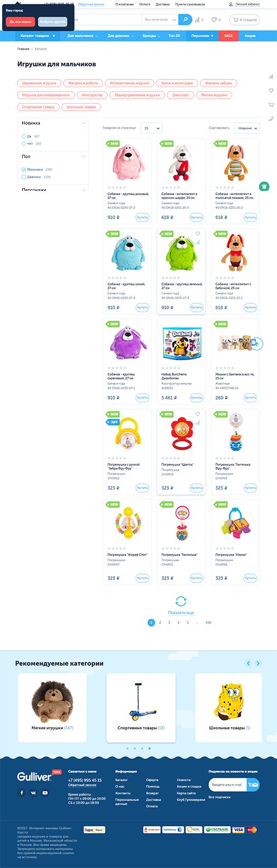Open the Gulliver YouTube icon in footer
Screen dimensions: 277x868
[45, 792]
